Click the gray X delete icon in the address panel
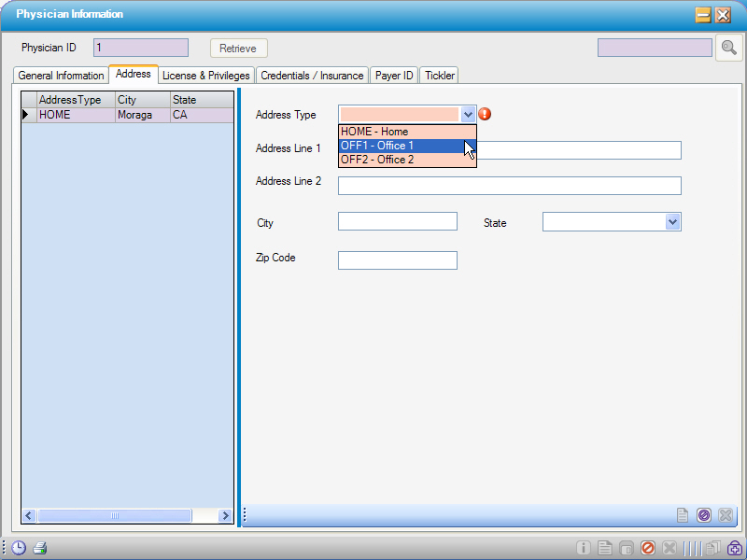Image resolution: width=747 pixels, height=560 pixels. pyautogui.click(x=726, y=514)
